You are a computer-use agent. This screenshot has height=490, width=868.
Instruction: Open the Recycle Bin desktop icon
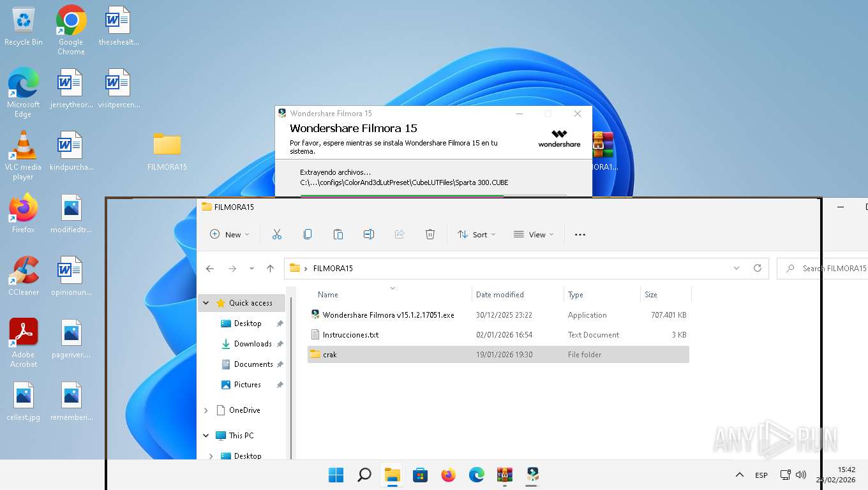click(x=24, y=26)
